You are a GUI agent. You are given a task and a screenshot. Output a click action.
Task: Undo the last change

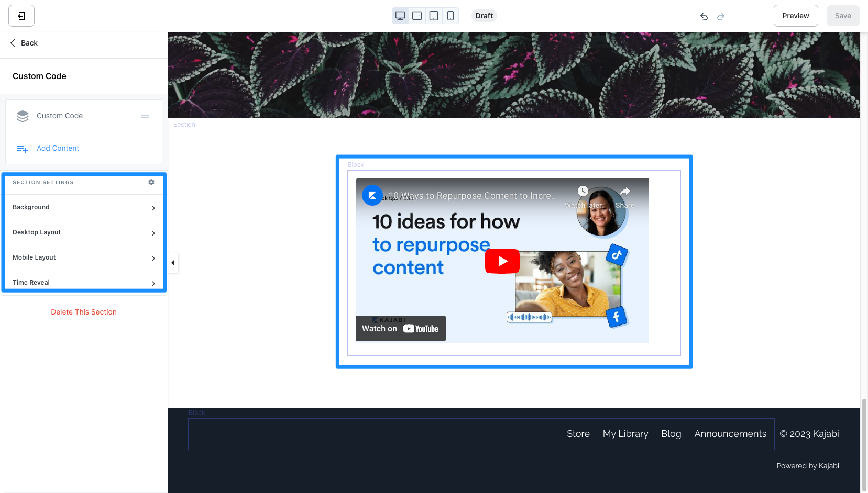704,17
